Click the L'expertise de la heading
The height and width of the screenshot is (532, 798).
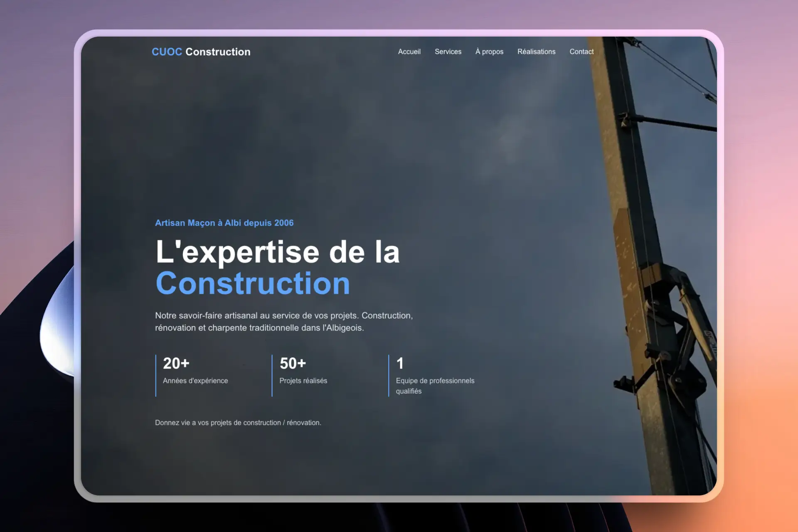(277, 252)
